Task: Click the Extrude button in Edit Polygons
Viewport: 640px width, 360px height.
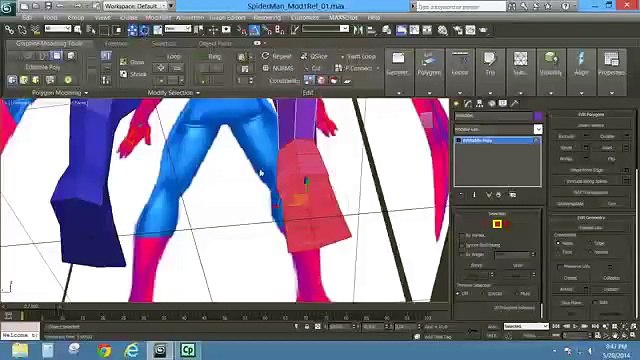Action: point(567,136)
